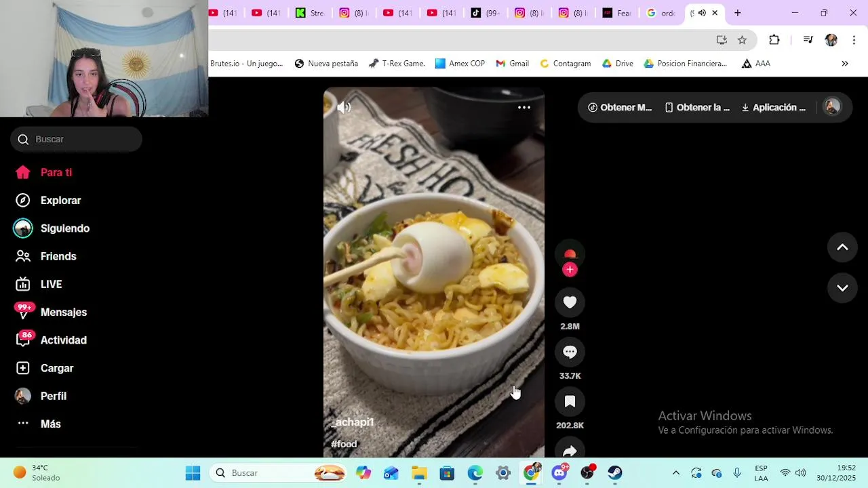Expand the hidden bookmarks chevron
Viewport: 868px width, 488px height.
coord(845,64)
